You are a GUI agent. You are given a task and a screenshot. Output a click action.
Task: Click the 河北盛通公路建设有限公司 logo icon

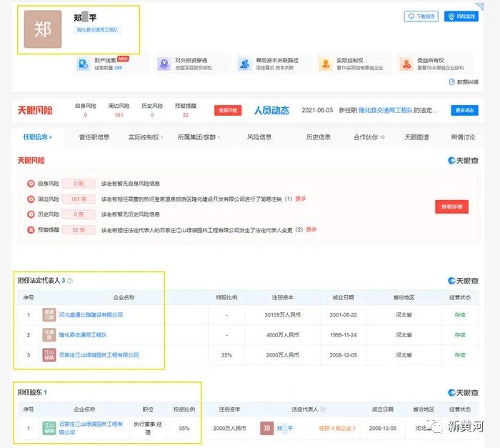[49, 314]
